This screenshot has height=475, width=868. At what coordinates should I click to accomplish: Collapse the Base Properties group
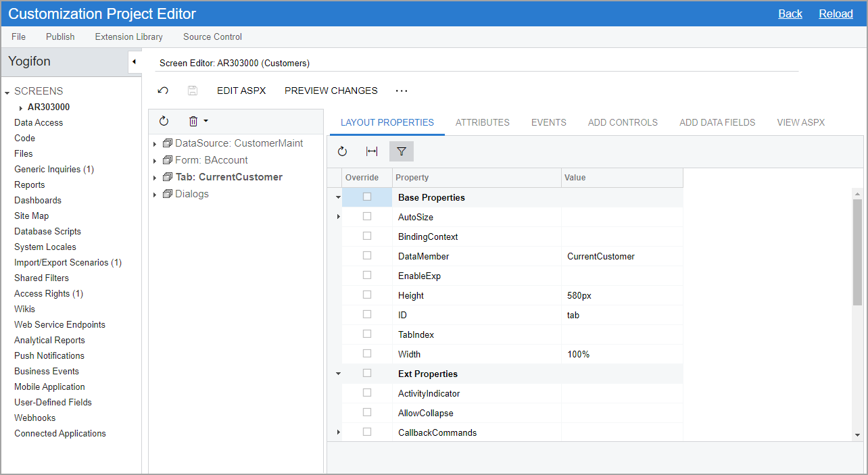(338, 198)
